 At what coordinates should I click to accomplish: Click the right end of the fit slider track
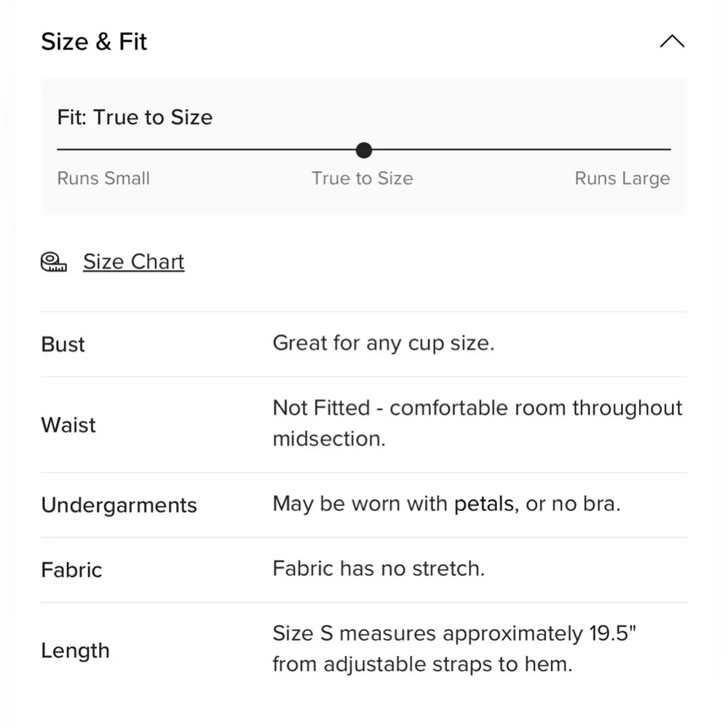tap(667, 150)
